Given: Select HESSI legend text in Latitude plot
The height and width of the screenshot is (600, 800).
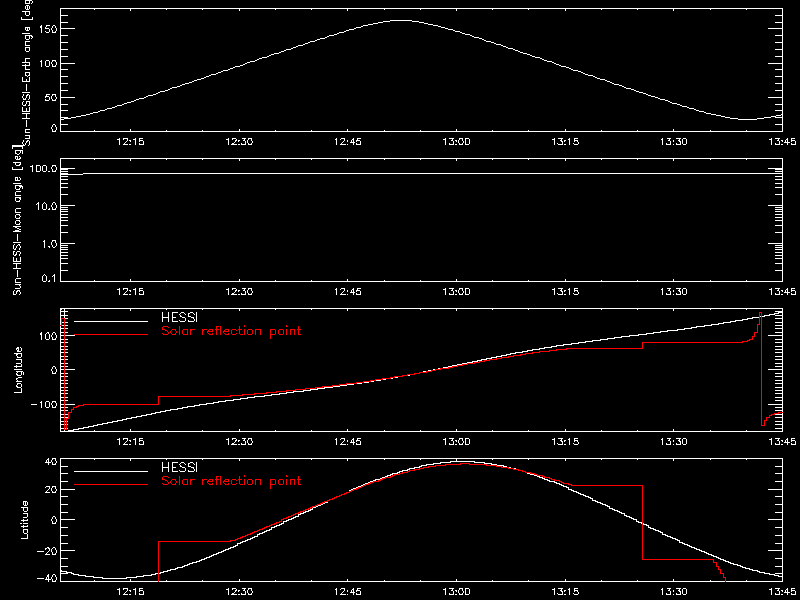Looking at the screenshot, I should (179, 467).
